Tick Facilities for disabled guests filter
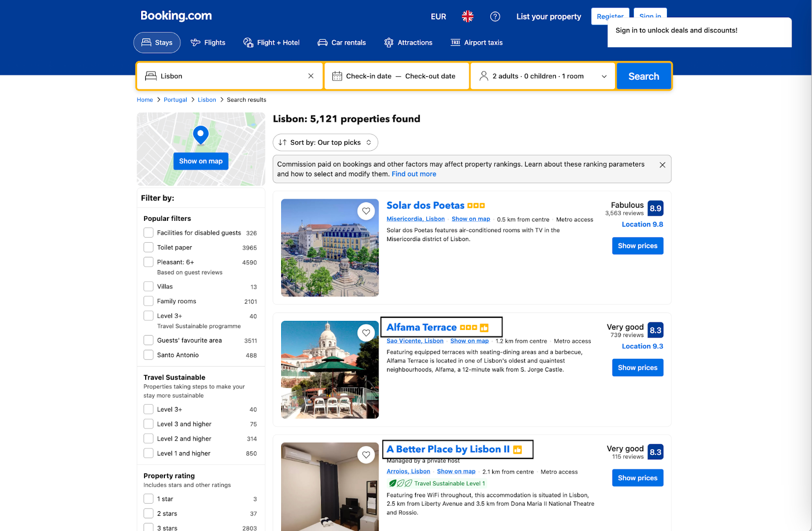 148,233
